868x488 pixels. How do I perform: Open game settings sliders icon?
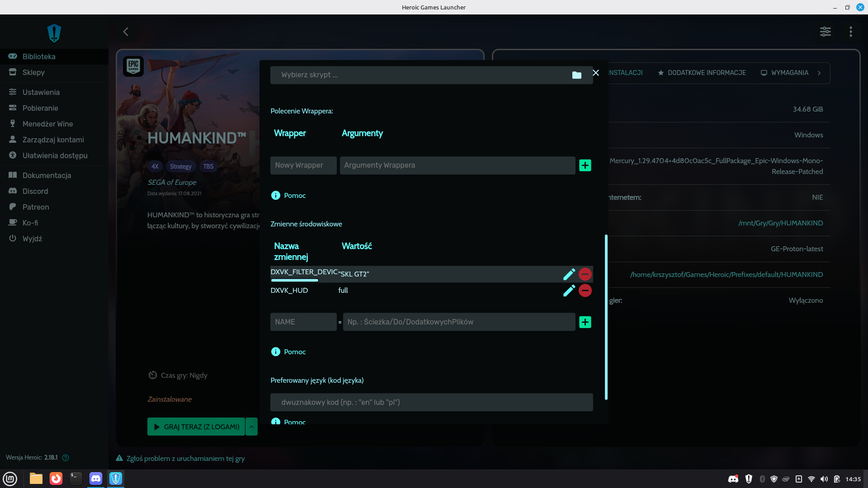pyautogui.click(x=825, y=32)
